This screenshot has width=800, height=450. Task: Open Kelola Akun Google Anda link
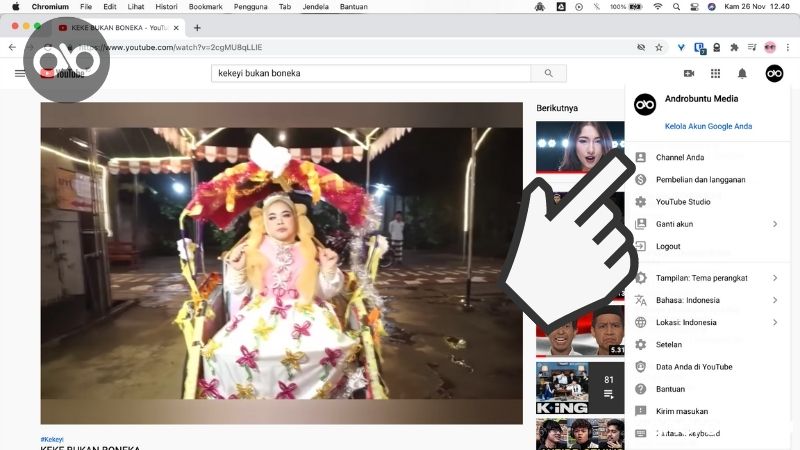tap(708, 126)
